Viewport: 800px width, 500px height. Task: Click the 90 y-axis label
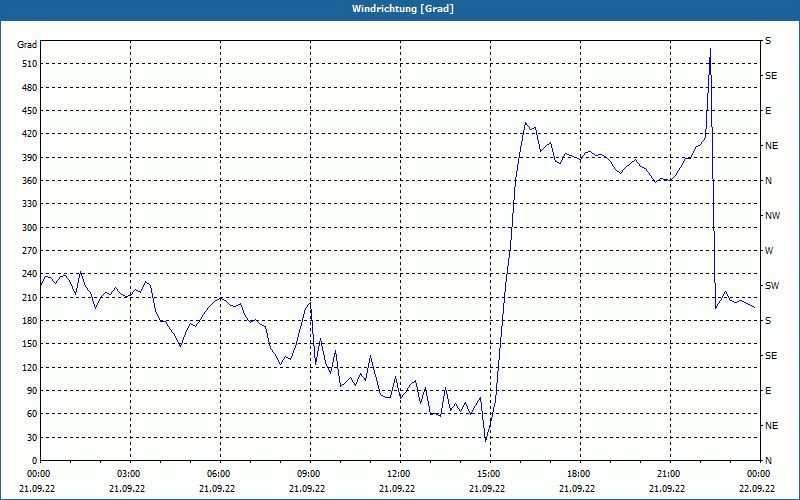coord(32,391)
